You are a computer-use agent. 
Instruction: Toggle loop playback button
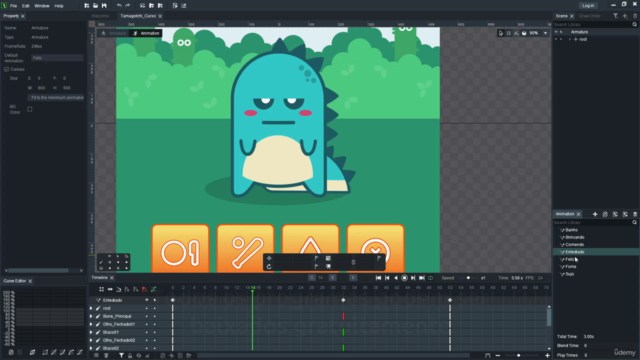[x=430, y=278]
